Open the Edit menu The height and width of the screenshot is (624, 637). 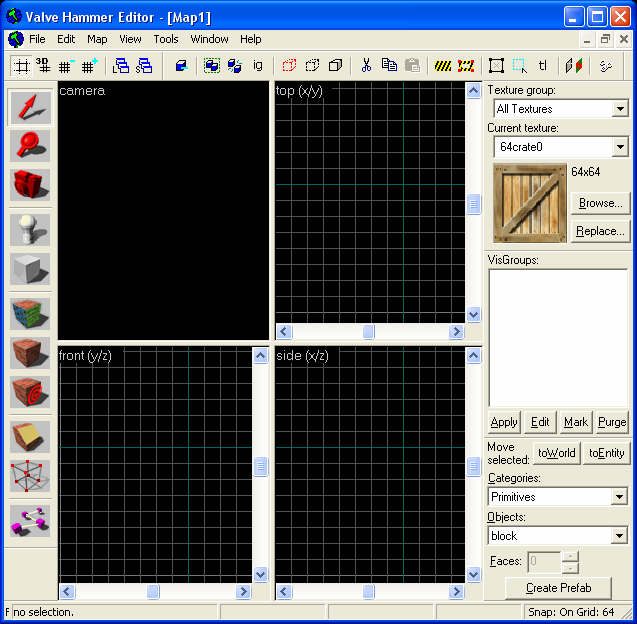coord(66,39)
